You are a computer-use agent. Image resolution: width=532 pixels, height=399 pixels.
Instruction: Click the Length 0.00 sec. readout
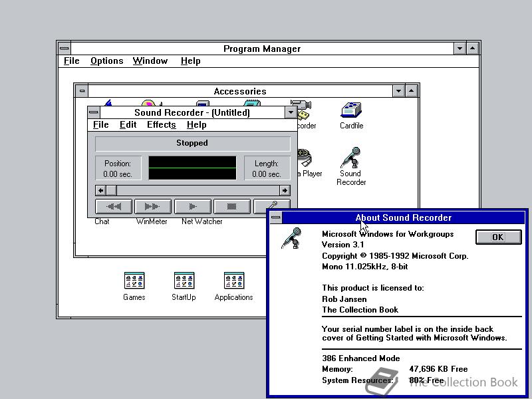click(x=267, y=168)
